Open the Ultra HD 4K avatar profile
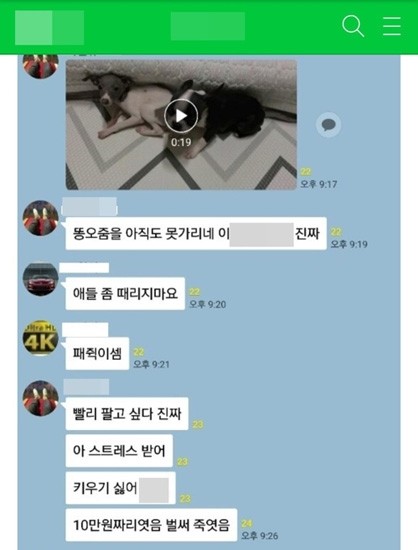 click(x=40, y=338)
